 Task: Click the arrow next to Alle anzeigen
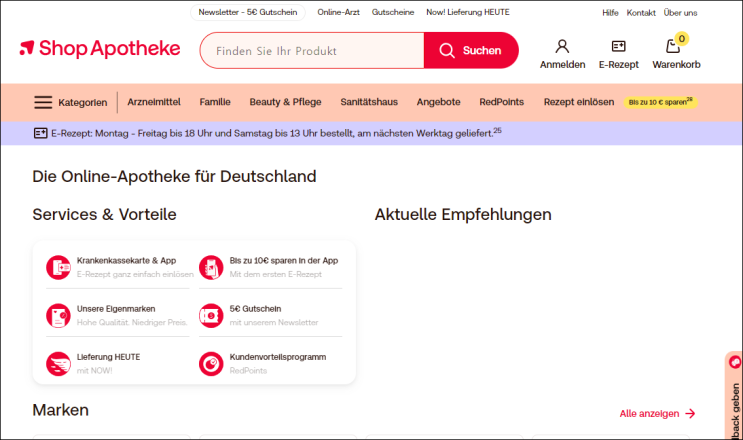tap(690, 414)
